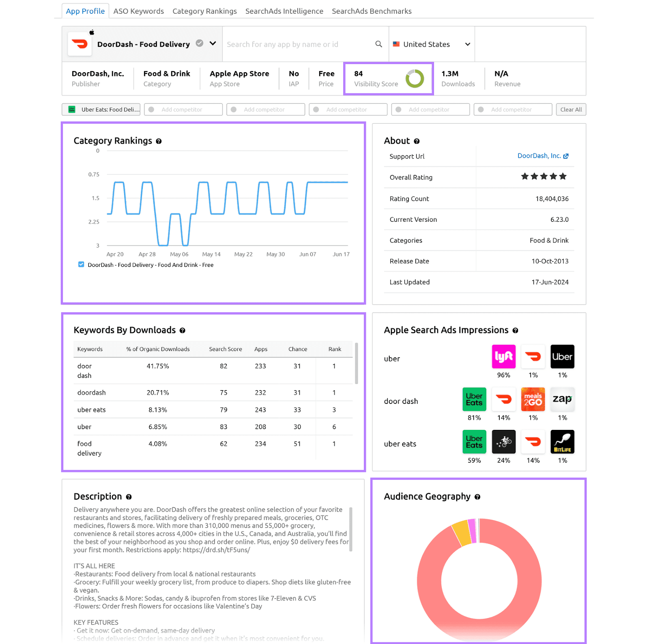Open Apple Search Ads Impressions help icon
The image size is (649, 644).
click(515, 331)
